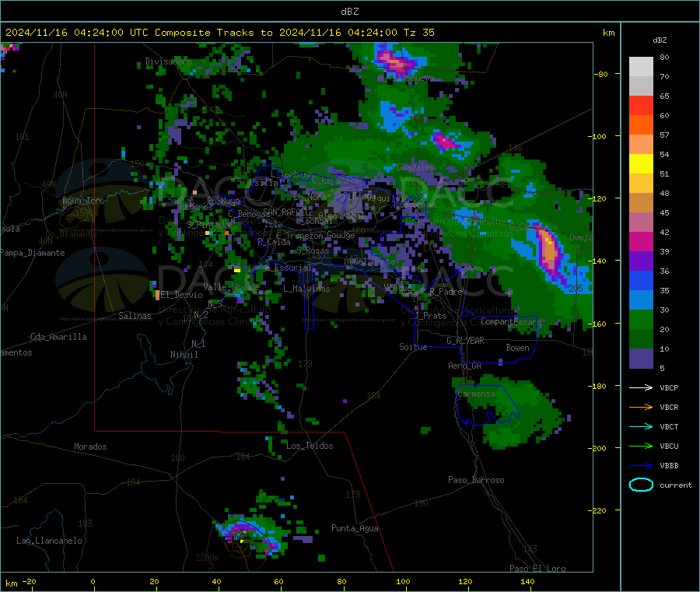Click the 'L_Malvinas' map label
This screenshot has height=592, width=700.
(x=306, y=289)
